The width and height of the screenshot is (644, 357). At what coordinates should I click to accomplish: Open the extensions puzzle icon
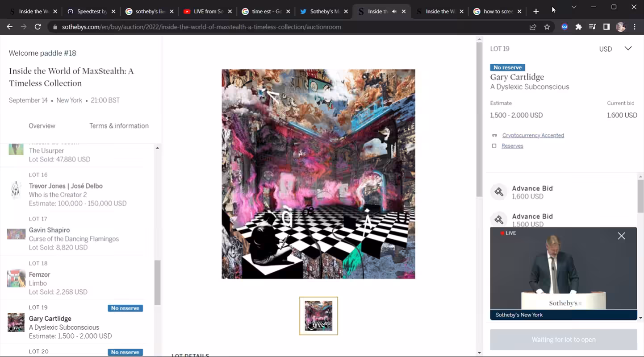pyautogui.click(x=579, y=27)
